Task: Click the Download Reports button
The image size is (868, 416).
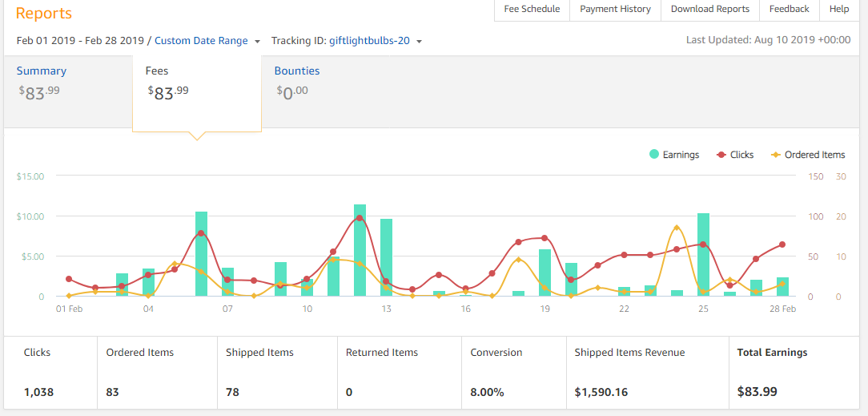Action: 709,9
